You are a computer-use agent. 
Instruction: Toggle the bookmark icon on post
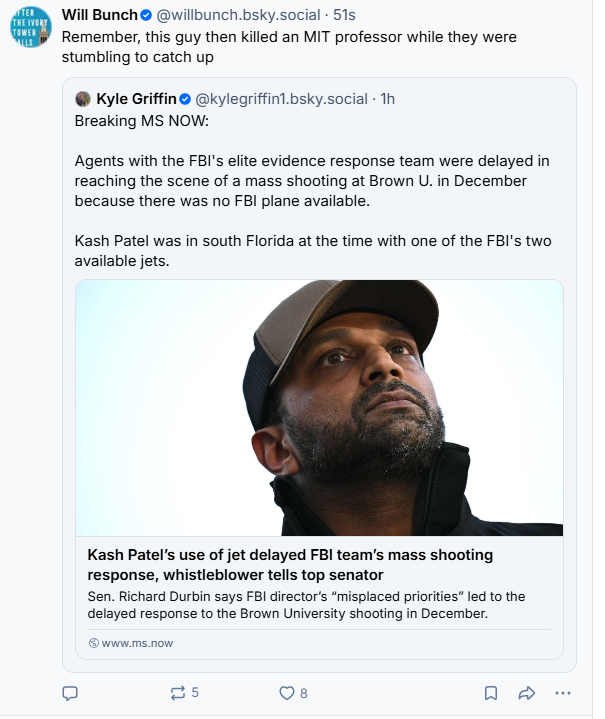(x=491, y=692)
